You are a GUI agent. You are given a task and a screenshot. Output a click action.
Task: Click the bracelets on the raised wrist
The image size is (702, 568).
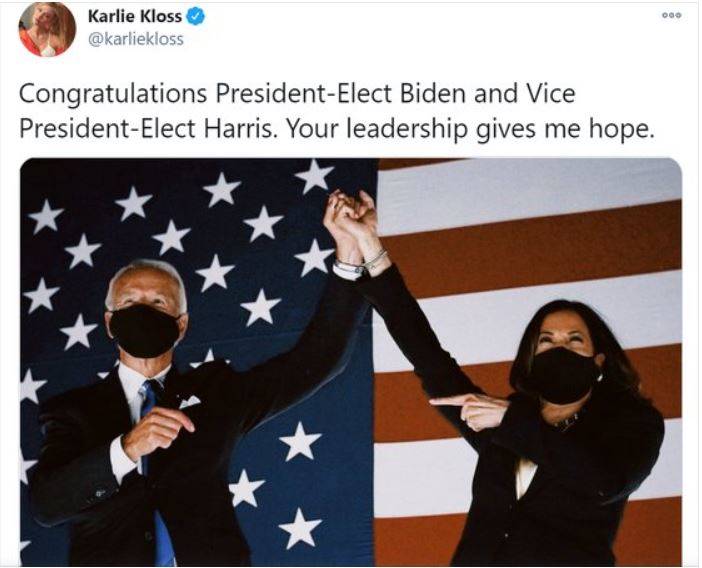point(362,263)
